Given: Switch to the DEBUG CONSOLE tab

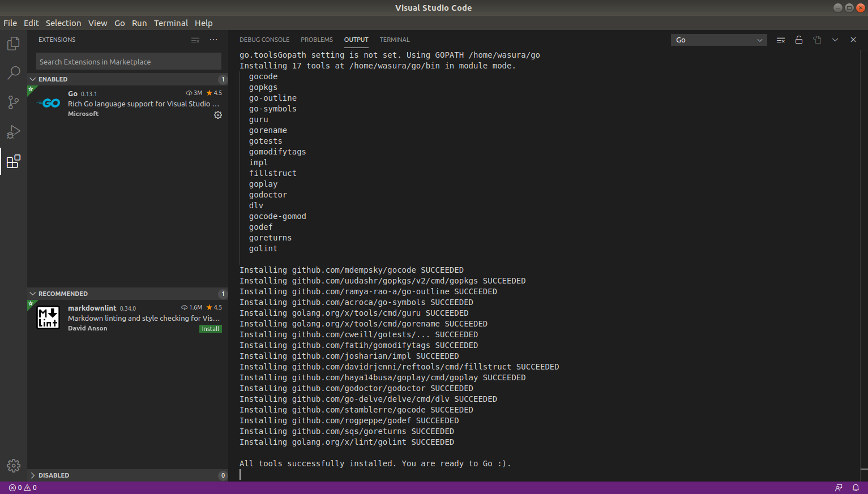Looking at the screenshot, I should [x=264, y=40].
